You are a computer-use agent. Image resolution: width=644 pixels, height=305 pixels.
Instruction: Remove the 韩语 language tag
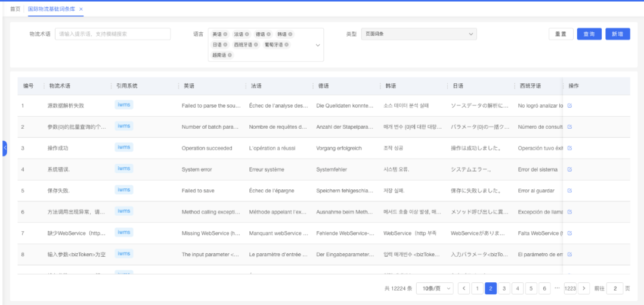pos(290,34)
